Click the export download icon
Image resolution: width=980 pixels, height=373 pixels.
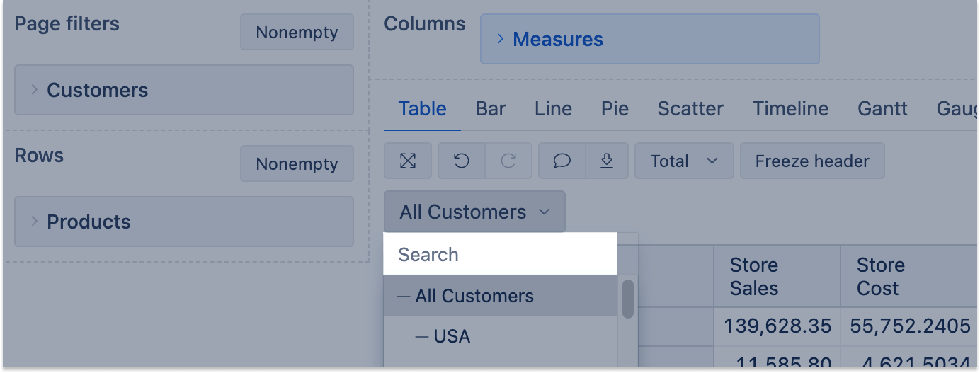(x=607, y=161)
